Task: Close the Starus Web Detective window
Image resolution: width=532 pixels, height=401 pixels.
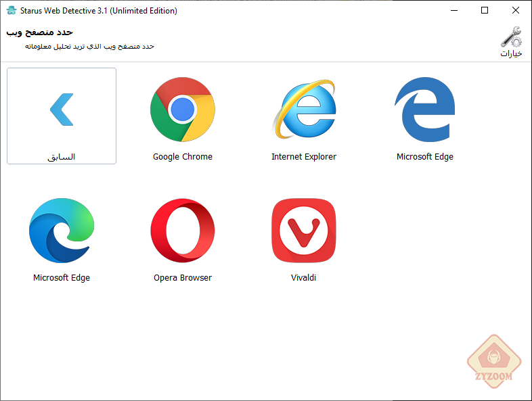Action: click(515, 11)
